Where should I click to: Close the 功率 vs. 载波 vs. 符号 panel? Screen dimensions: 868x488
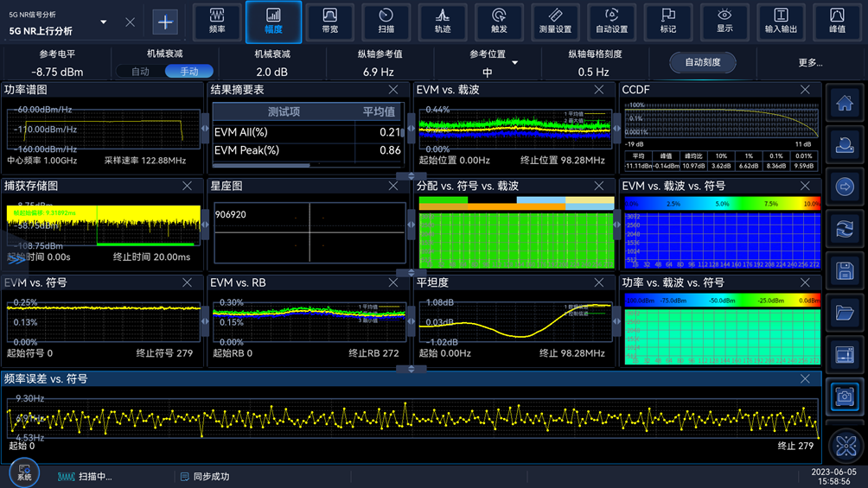[x=805, y=282]
